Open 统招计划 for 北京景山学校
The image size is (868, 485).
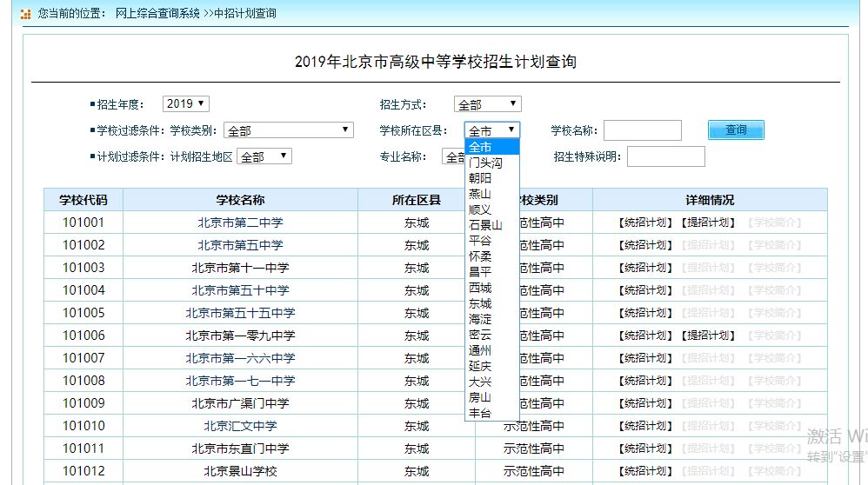point(645,471)
